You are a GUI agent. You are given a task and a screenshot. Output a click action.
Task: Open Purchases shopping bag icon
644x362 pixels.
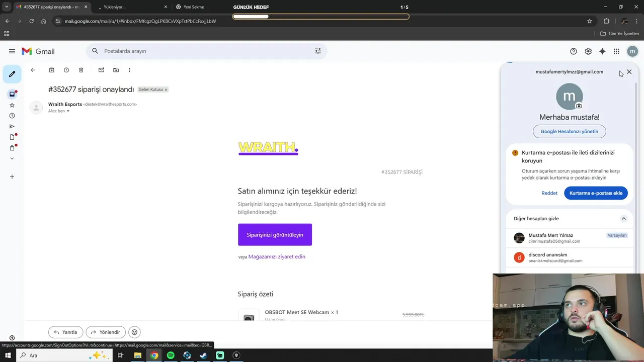[12, 148]
